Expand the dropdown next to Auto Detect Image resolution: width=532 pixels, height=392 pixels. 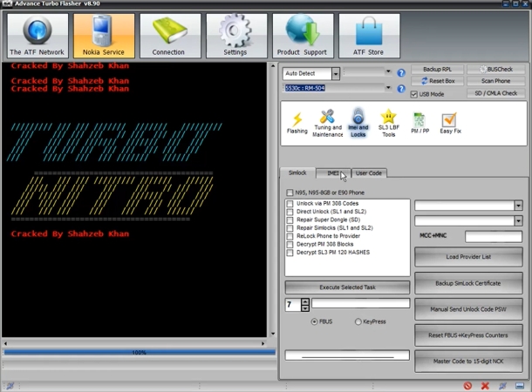click(x=388, y=71)
